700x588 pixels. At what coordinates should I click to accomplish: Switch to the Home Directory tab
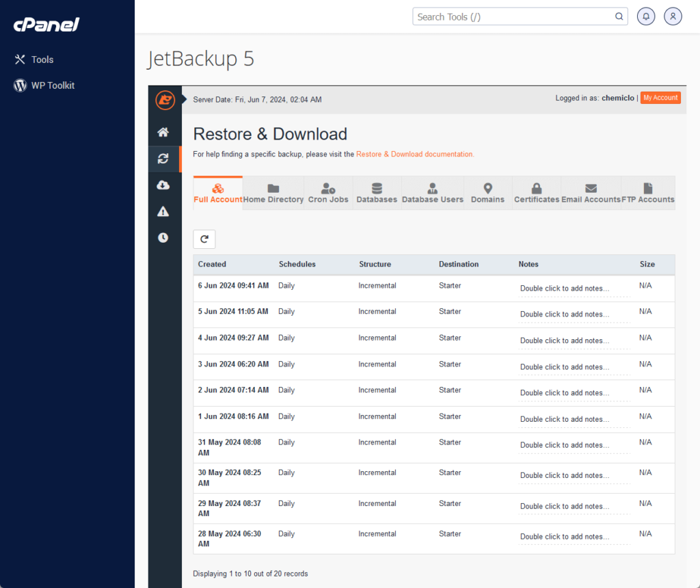273,193
